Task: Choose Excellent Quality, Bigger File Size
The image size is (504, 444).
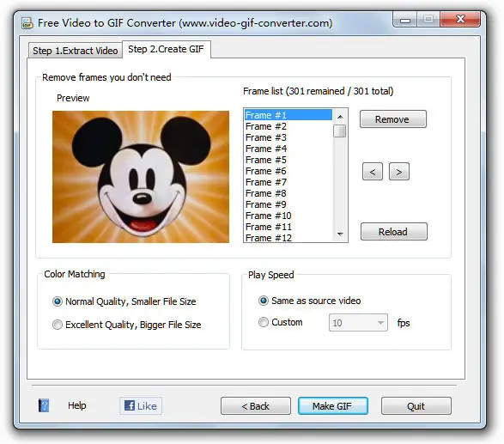Action: pyautogui.click(x=58, y=325)
